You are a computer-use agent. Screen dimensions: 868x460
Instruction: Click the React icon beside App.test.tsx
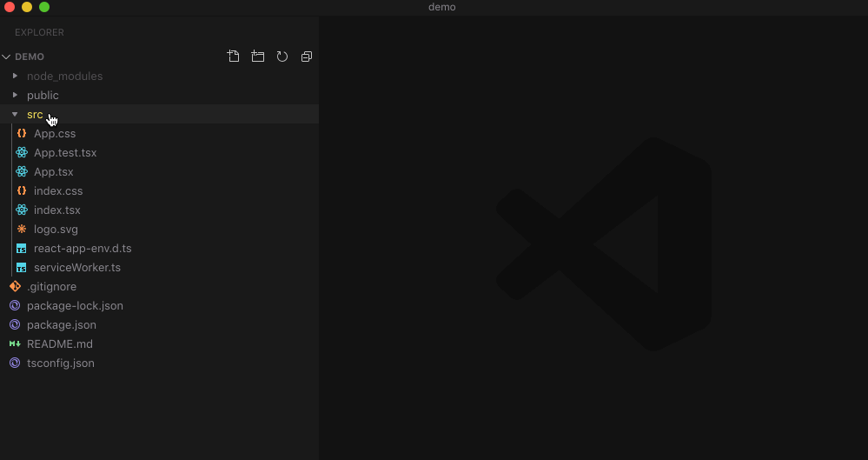tap(22, 152)
